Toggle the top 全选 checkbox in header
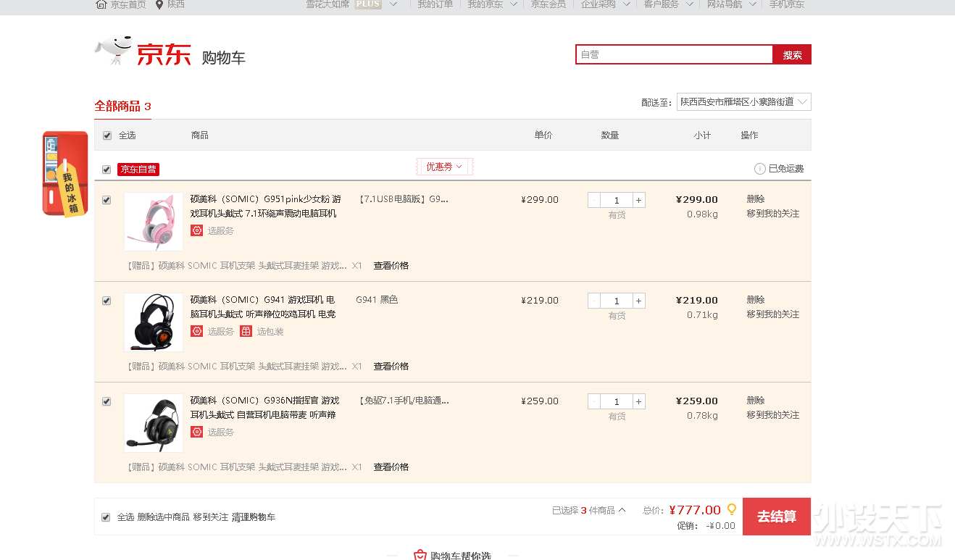The image size is (955, 560). pyautogui.click(x=107, y=135)
